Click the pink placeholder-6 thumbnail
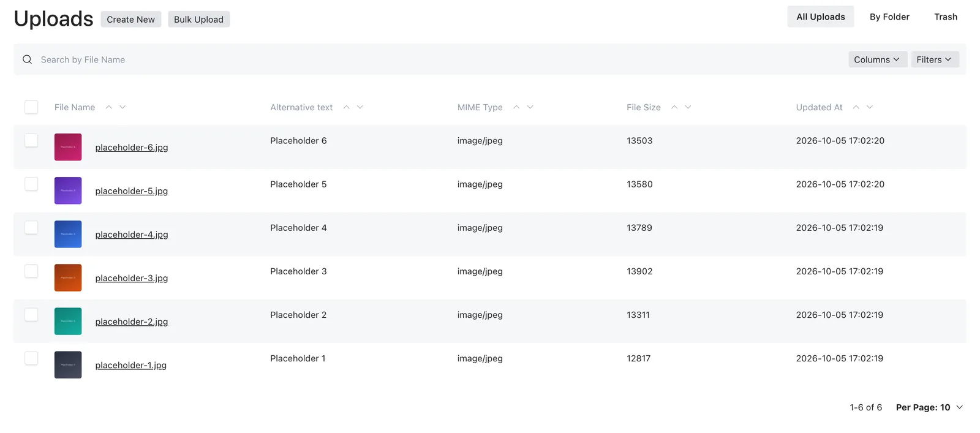The width and height of the screenshot is (980, 433). (68, 147)
